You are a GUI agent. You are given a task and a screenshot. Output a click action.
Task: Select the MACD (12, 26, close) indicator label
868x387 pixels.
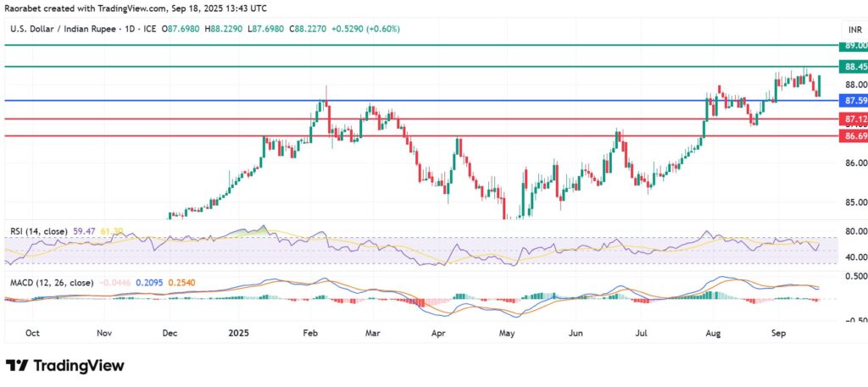click(49, 281)
